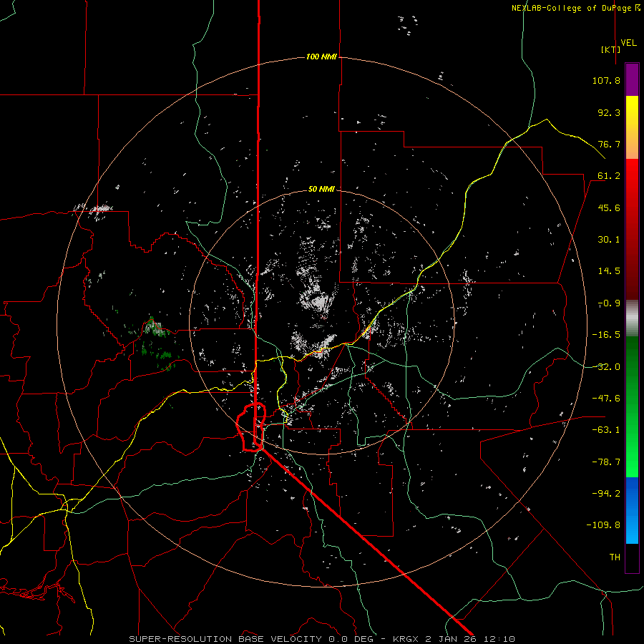The image size is (644, 644).
Task: Click the -109.8 value on velocity scale
Action: 603,525
